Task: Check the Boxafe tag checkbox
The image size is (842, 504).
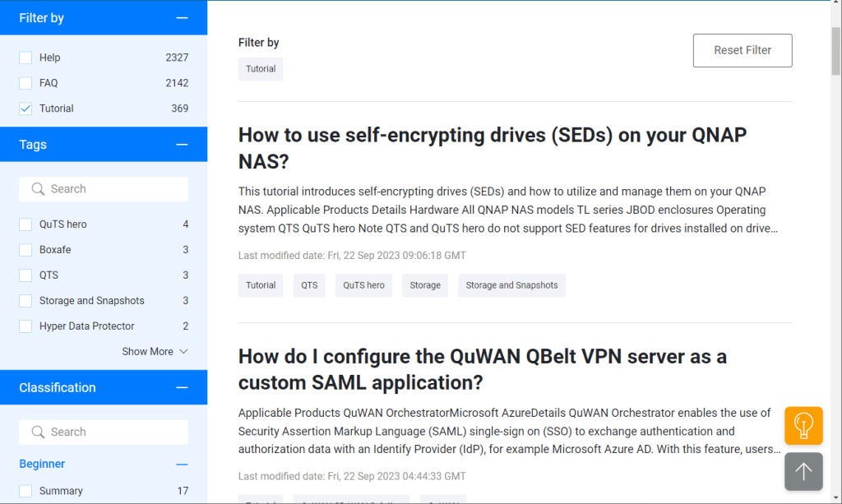Action: [x=25, y=250]
